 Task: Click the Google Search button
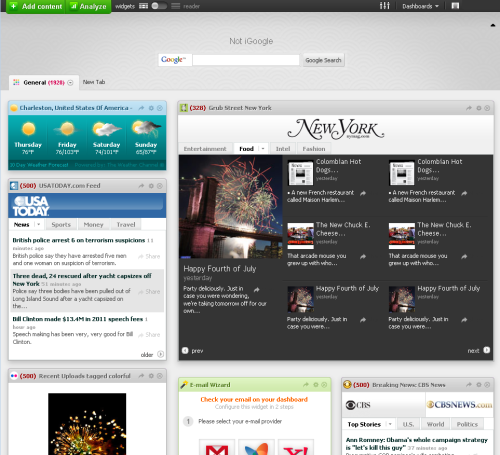click(x=323, y=60)
